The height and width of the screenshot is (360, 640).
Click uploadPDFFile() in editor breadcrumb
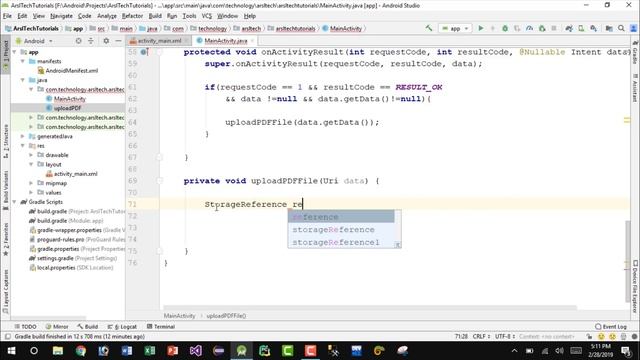(x=226, y=316)
